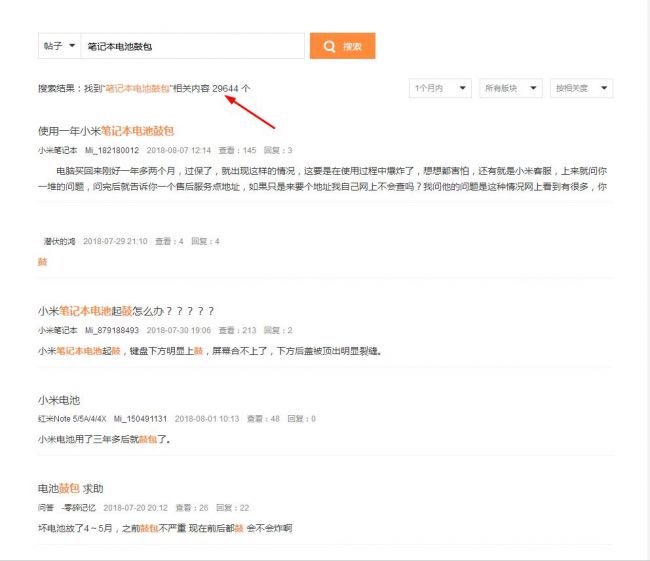650x561 pixels.
Task: Click author -零碎记忆
Action: [78, 508]
